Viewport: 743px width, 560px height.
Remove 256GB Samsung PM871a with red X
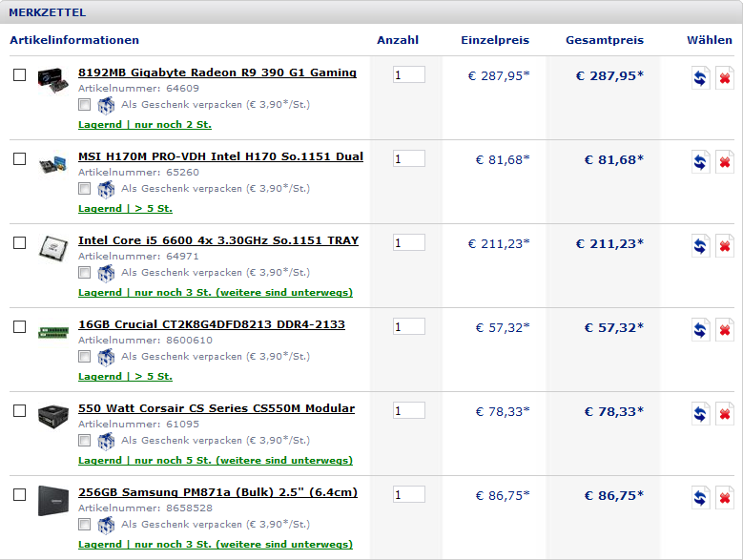click(x=725, y=497)
